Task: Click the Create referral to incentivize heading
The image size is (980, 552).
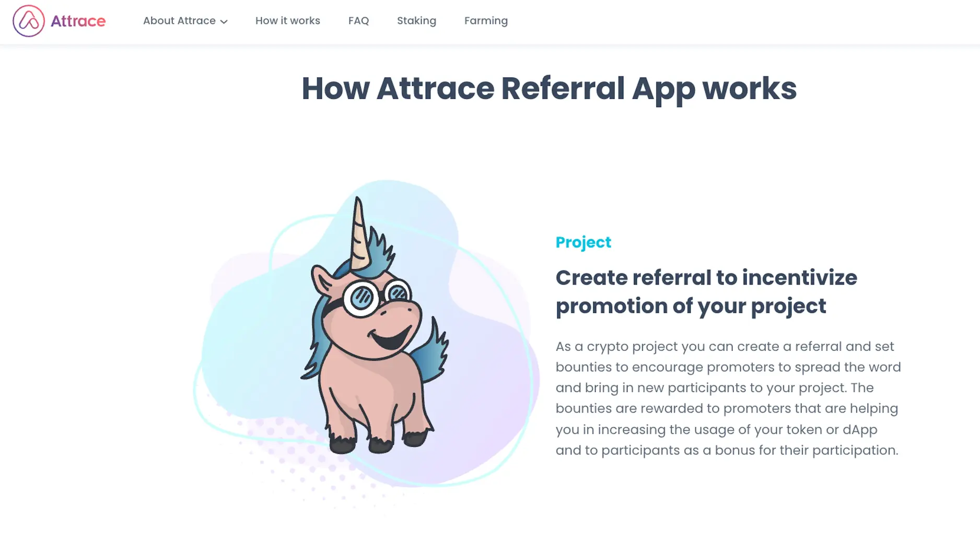Action: [706, 292]
